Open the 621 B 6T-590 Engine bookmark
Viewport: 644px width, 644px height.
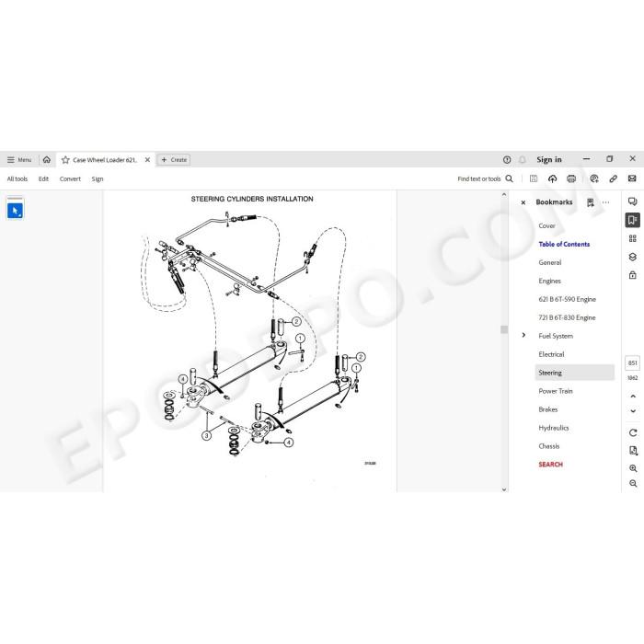(x=568, y=299)
